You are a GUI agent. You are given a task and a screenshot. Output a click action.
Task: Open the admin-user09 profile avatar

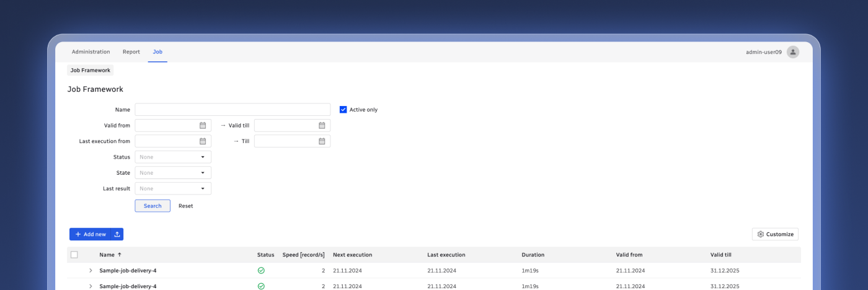792,52
